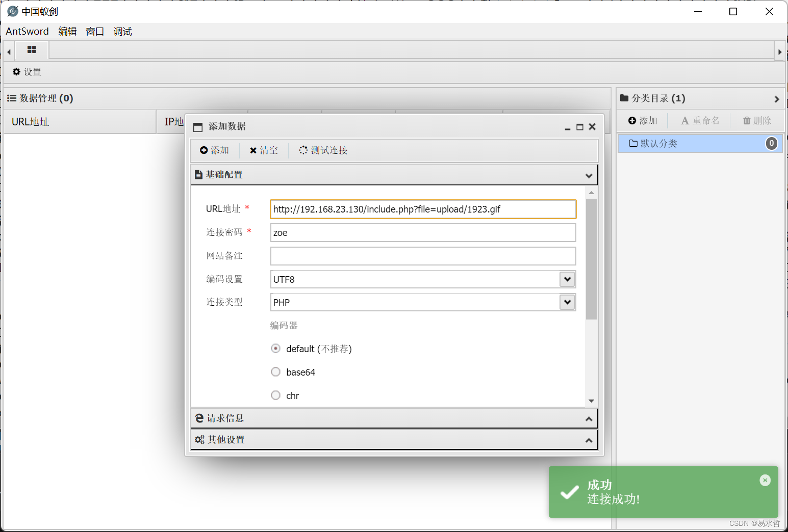This screenshot has width=788, height=532.
Task: Click the left tab scroll arrow
Action: pyautogui.click(x=9, y=51)
